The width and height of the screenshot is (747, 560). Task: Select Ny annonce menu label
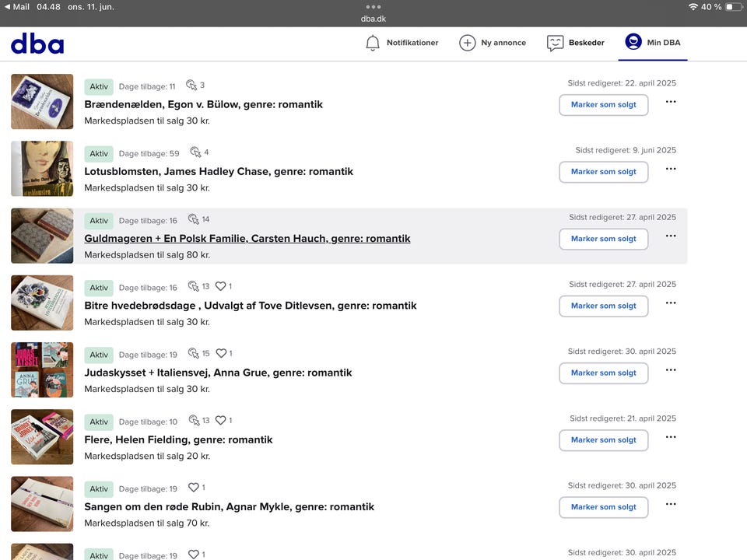pos(503,43)
